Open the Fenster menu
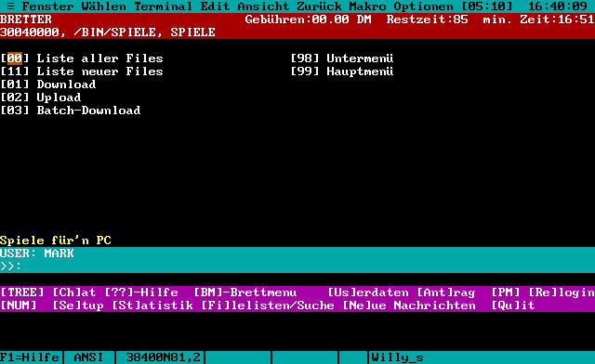The width and height of the screenshot is (595, 364). 47,6
